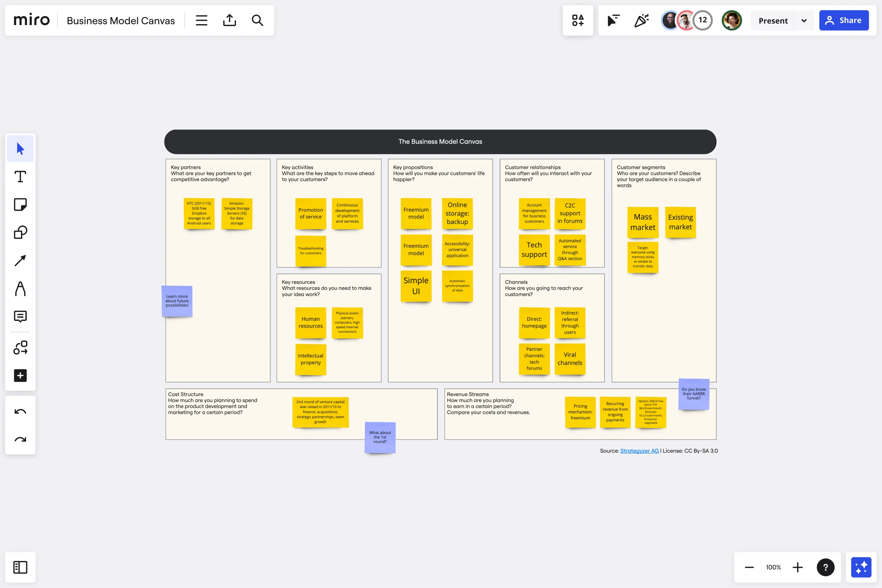Image resolution: width=882 pixels, height=588 pixels.
Task: Select the 'Physical assets (servers, computers' note
Action: pyautogui.click(x=347, y=322)
